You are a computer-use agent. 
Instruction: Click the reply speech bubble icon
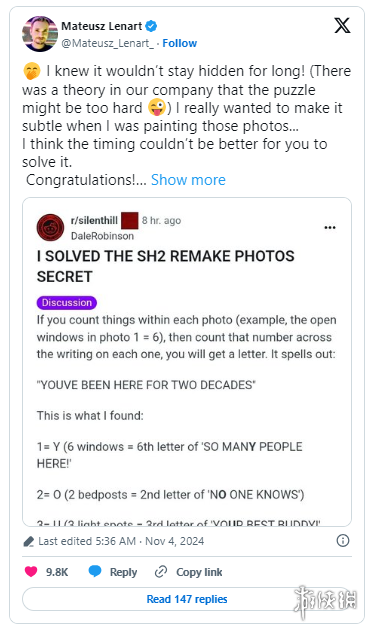tap(95, 571)
